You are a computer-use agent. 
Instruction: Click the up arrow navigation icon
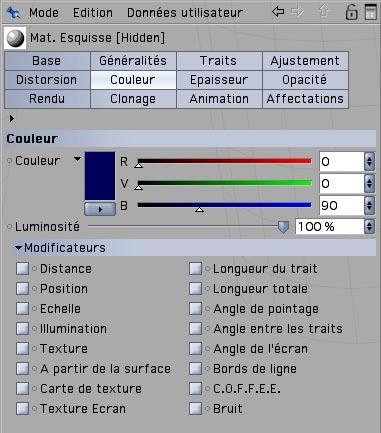pyautogui.click(x=323, y=12)
